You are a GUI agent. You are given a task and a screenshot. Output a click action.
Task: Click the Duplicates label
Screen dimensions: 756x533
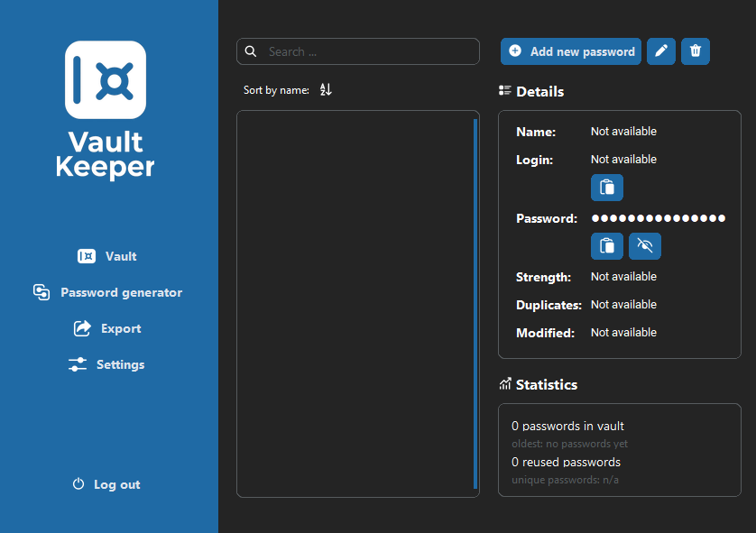click(549, 305)
